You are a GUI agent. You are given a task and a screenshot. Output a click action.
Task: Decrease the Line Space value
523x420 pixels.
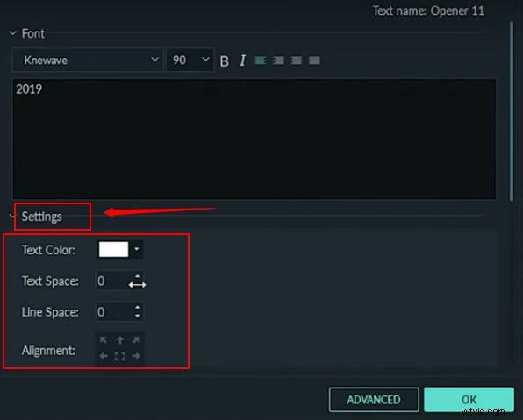point(138,316)
